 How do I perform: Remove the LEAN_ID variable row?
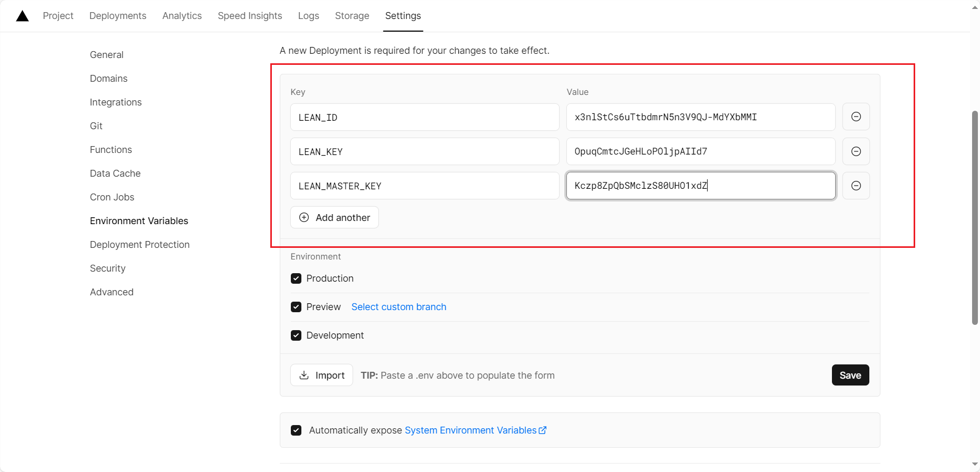(x=856, y=117)
